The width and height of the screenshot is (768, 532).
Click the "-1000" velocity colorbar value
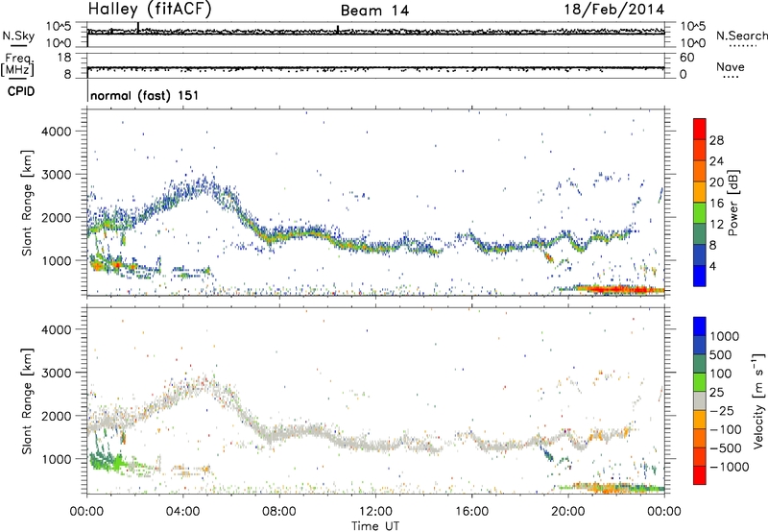[x=730, y=467]
